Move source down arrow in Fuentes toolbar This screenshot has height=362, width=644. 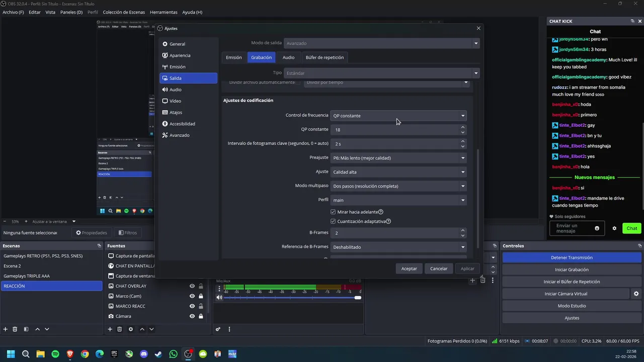pos(151,329)
